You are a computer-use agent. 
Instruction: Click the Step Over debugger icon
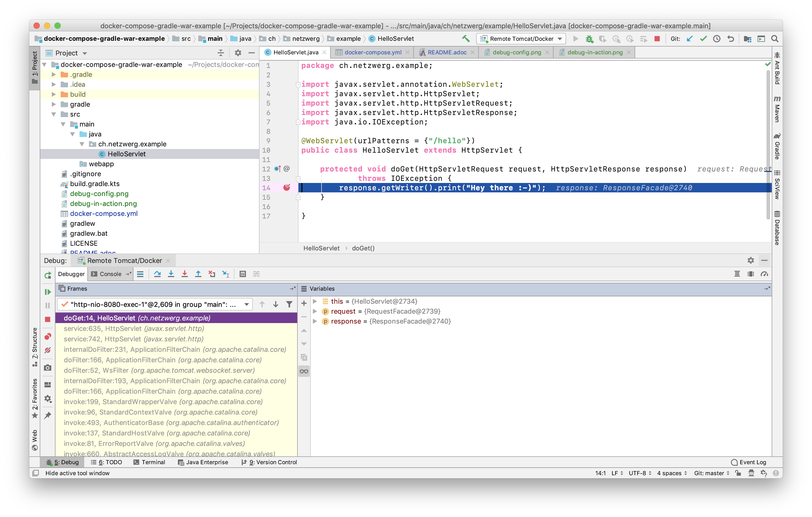point(157,274)
